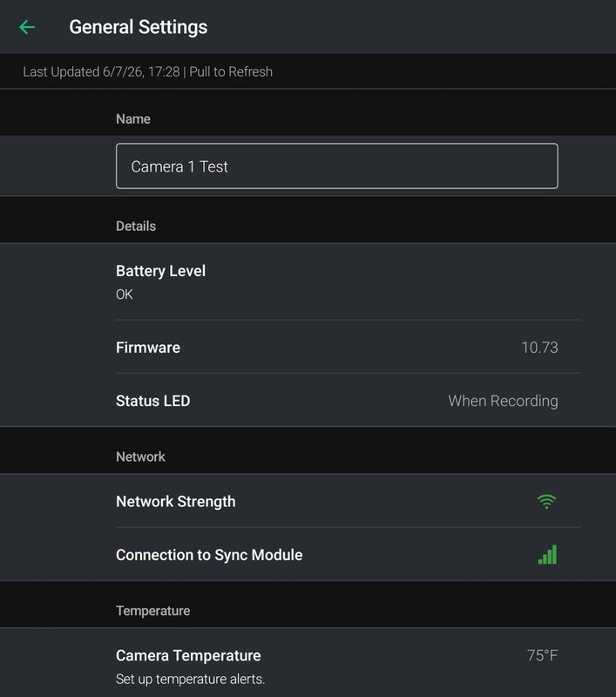The width and height of the screenshot is (616, 697).
Task: Tap the Details section header
Action: 136,227
